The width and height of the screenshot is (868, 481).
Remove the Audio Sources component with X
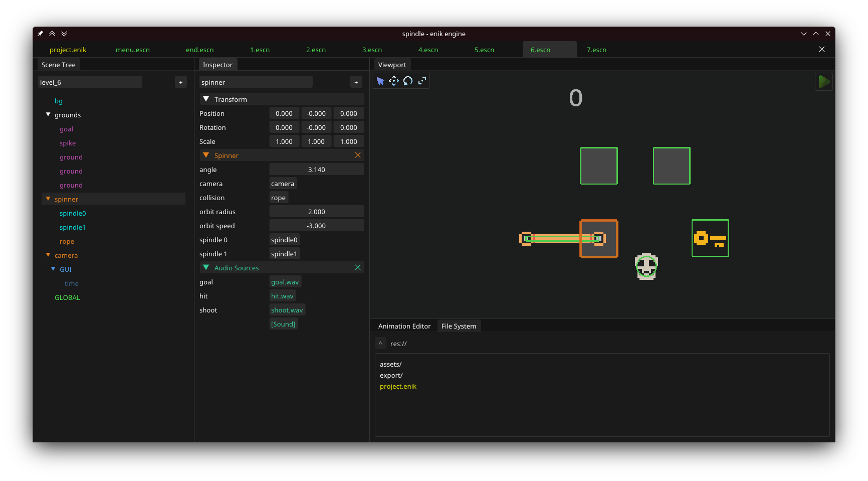358,268
